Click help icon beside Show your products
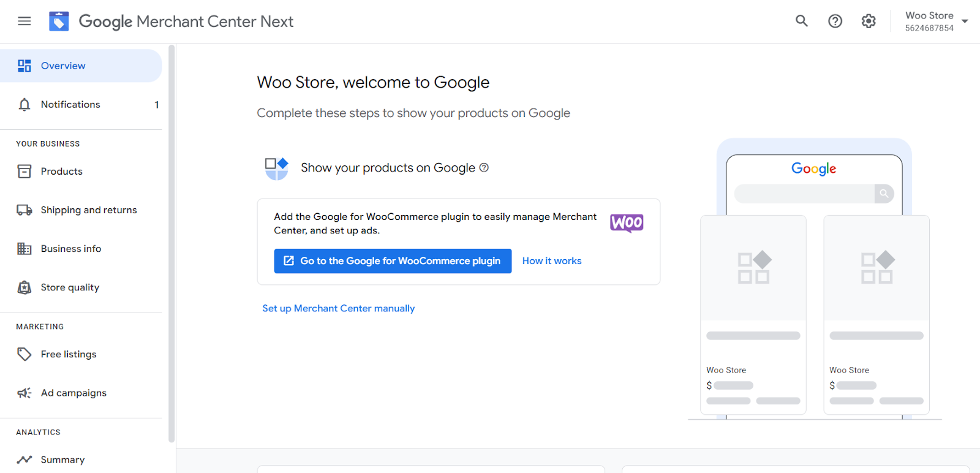Image resolution: width=980 pixels, height=473 pixels. coord(484,167)
